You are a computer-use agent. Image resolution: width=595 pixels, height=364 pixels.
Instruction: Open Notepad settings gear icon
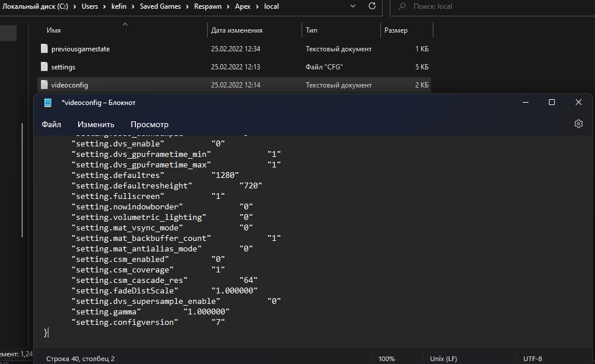coord(578,124)
